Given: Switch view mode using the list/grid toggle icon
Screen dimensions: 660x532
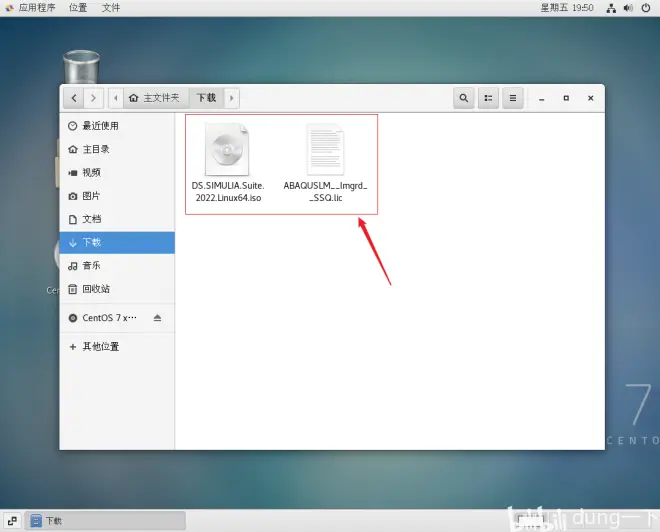Looking at the screenshot, I should [x=488, y=98].
